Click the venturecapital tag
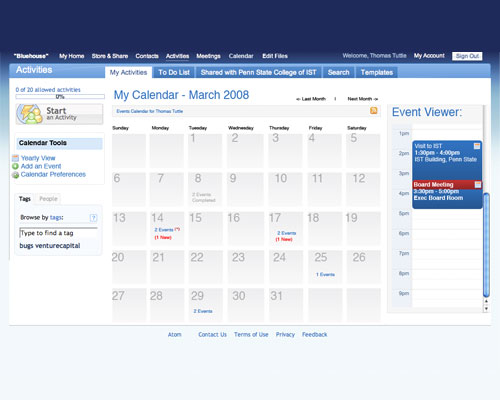The height and width of the screenshot is (400, 500). pyautogui.click(x=58, y=246)
